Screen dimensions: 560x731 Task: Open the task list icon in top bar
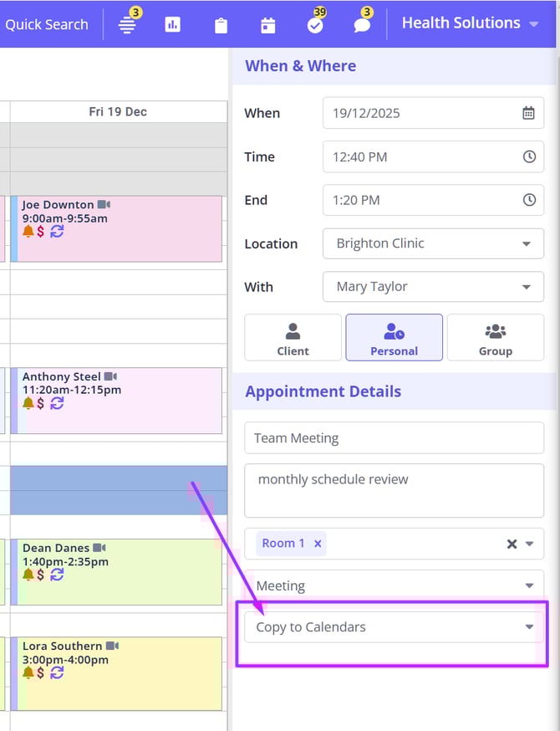[x=127, y=24]
